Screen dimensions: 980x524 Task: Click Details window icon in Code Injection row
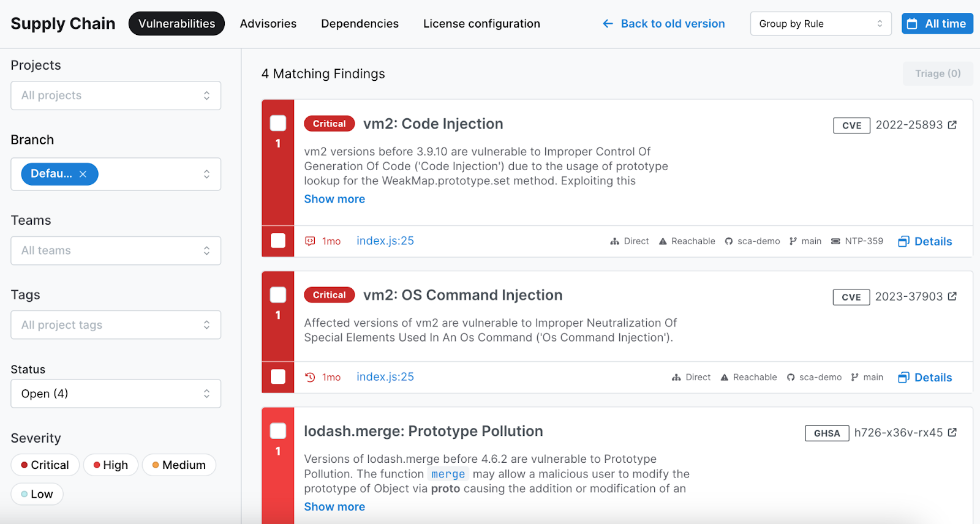903,242
